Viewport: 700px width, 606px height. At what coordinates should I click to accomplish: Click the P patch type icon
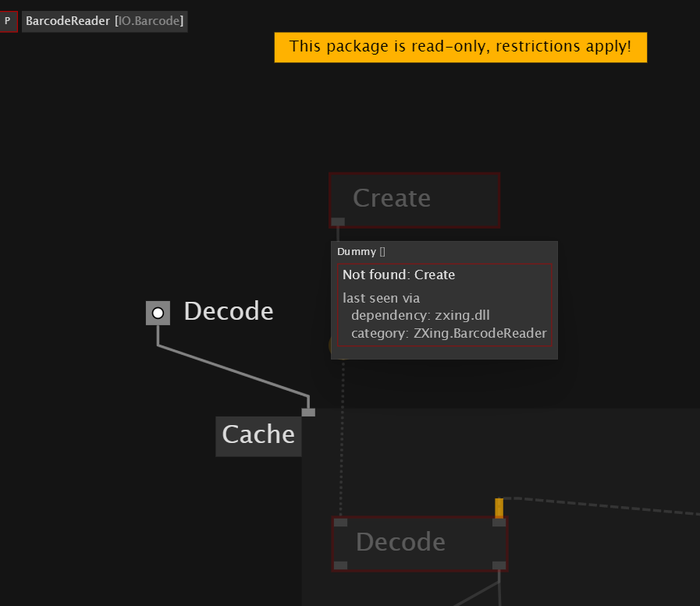point(8,21)
